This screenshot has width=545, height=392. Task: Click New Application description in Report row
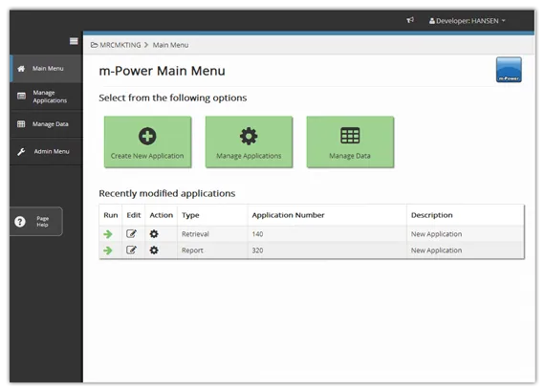[x=437, y=250]
